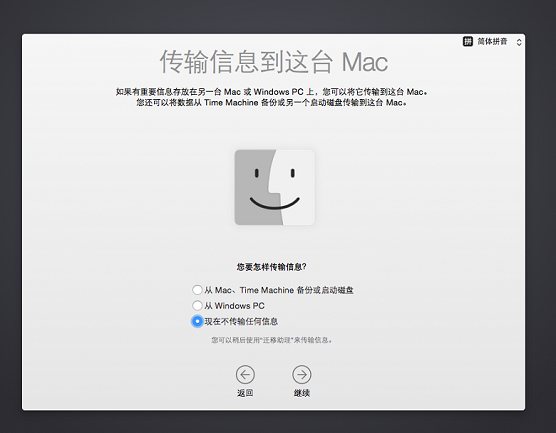Screen dimensions: 556x433
Task: Click the Finder smiley face image
Action: point(274,187)
